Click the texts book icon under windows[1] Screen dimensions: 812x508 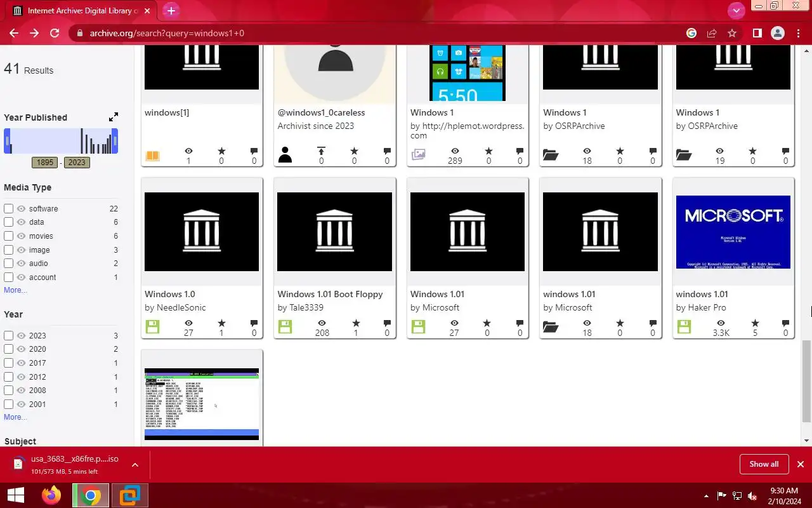pyautogui.click(x=152, y=156)
